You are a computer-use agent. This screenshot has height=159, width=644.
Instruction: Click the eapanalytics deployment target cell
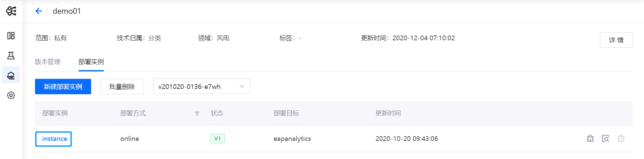[292, 139]
